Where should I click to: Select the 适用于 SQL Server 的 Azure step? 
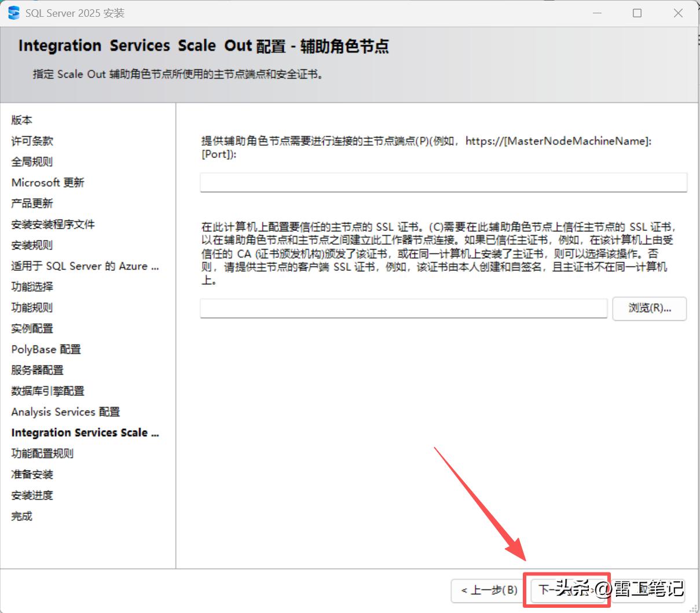tap(85, 266)
